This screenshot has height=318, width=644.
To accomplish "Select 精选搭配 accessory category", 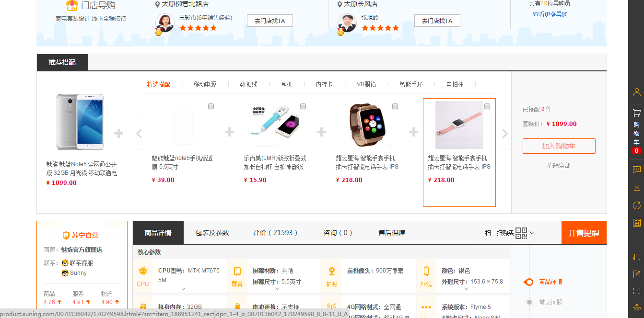I will [158, 84].
